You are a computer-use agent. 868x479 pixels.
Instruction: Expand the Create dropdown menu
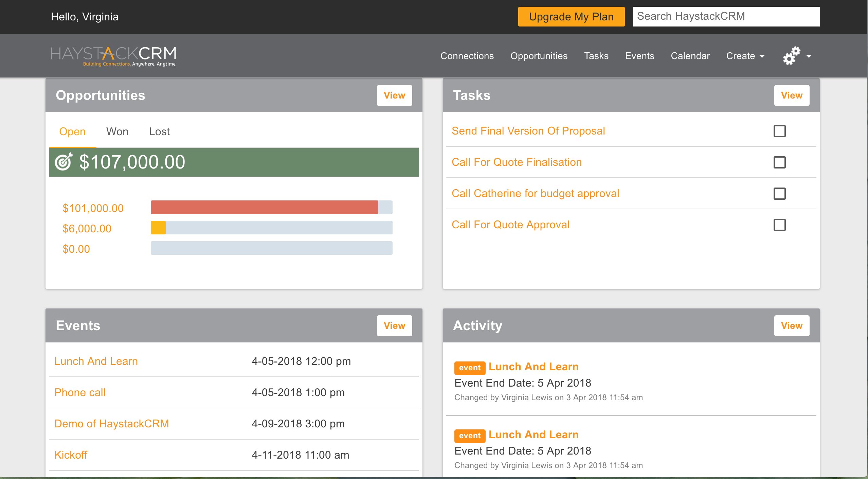coord(745,56)
